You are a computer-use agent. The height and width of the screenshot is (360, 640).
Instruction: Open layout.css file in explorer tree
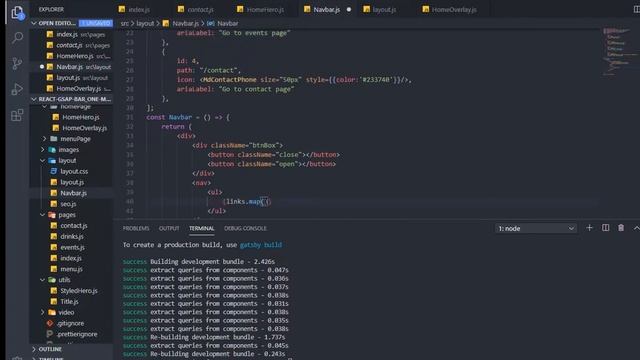tap(71, 171)
